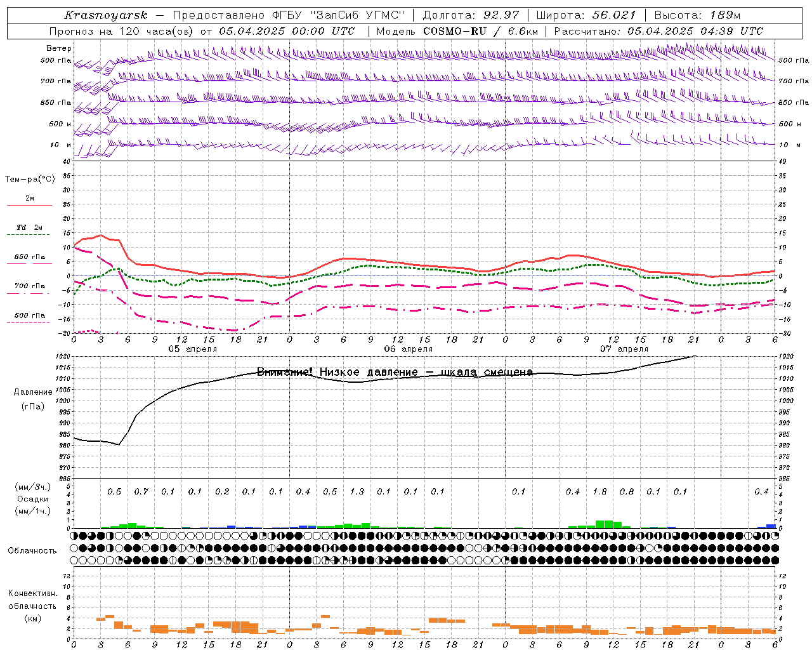Image resolution: width=812 pixels, height=650 pixels.
Task: Click the '07 апреля' date label
Action: pyautogui.click(x=624, y=349)
